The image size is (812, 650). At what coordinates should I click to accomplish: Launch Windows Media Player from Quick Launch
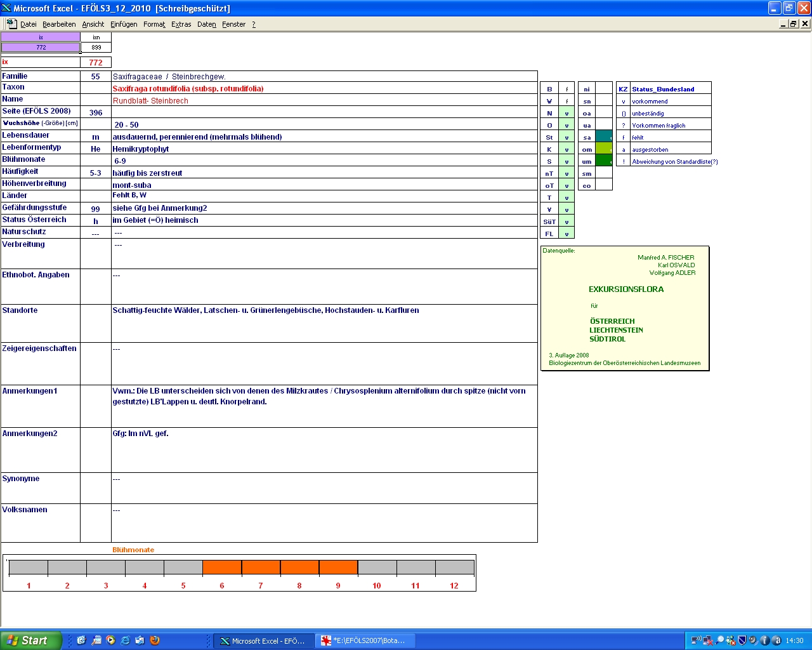110,640
